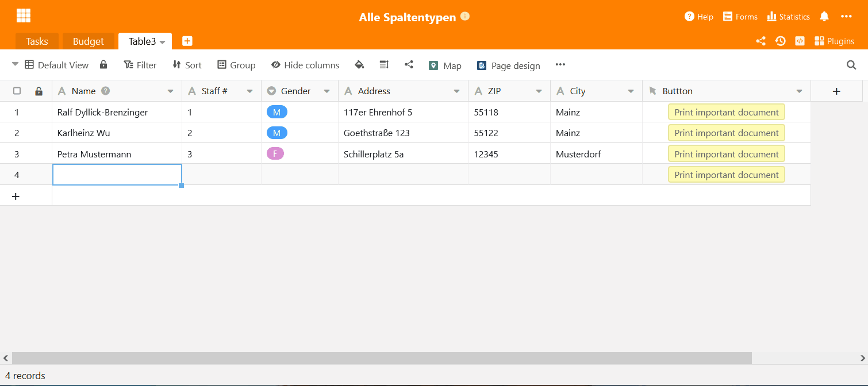Toggle Hide columns visibility option
Viewport: 868px width, 386px height.
(305, 65)
